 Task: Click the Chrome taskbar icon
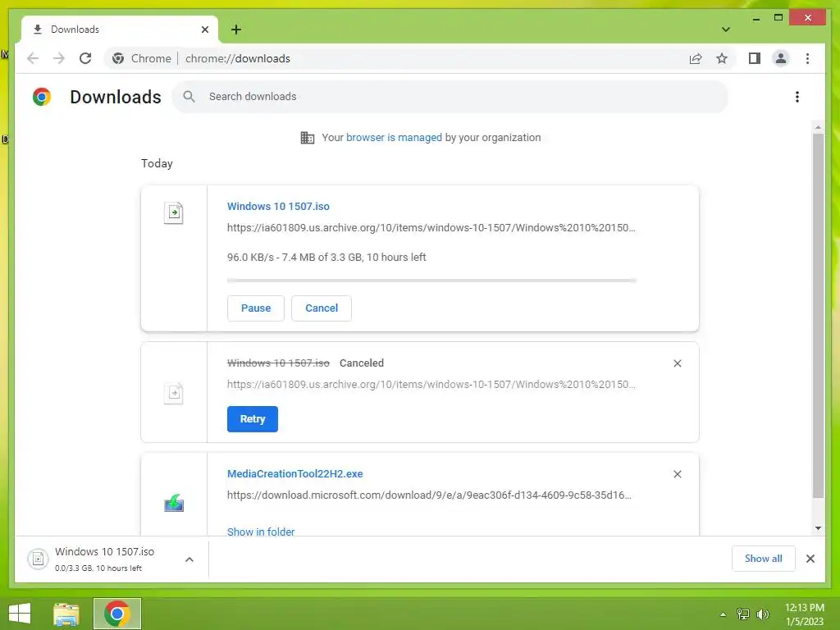pos(117,614)
